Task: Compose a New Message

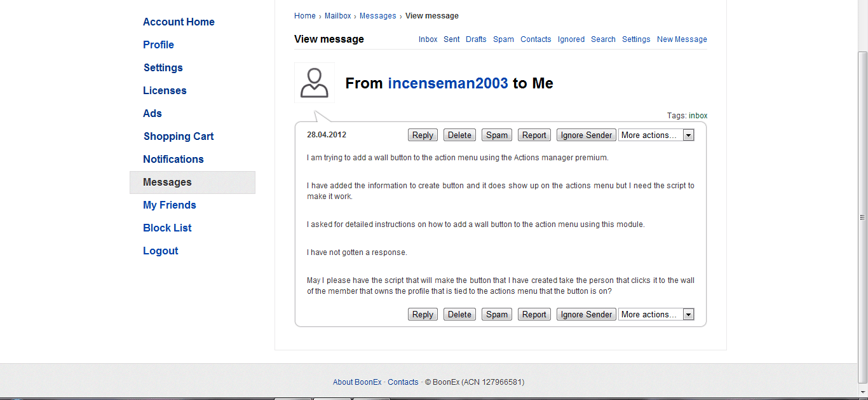Action: point(682,39)
